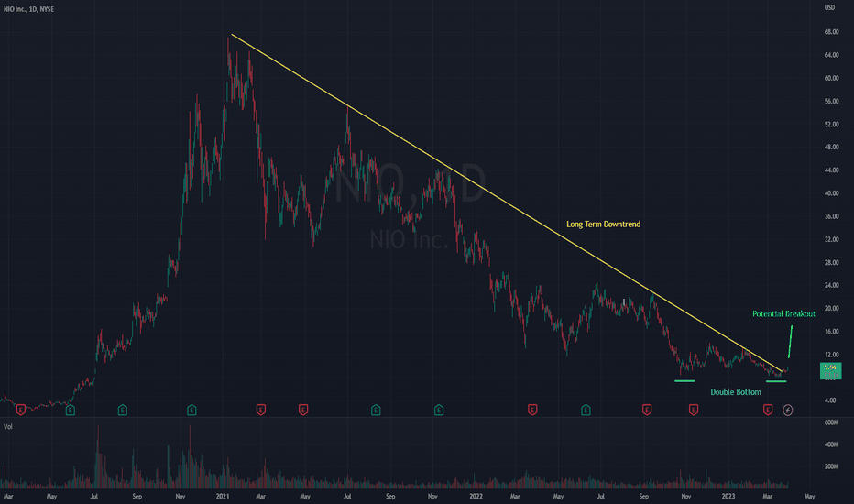Click the 16.00 price axis label

831,332
